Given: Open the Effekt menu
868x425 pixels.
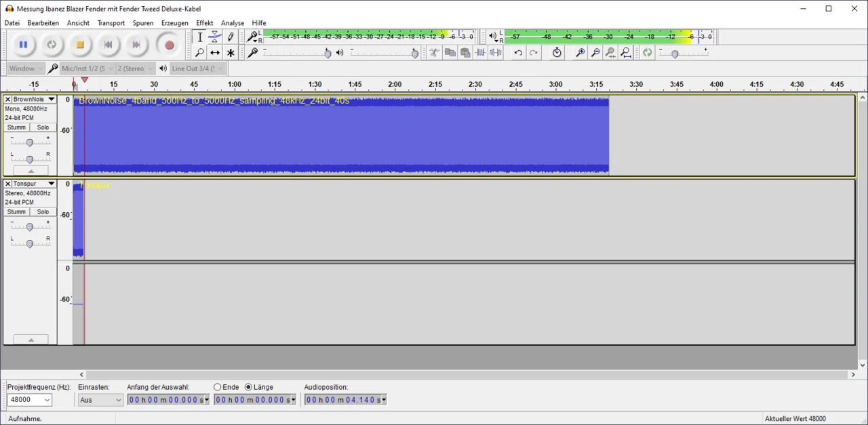Looking at the screenshot, I should coord(204,23).
